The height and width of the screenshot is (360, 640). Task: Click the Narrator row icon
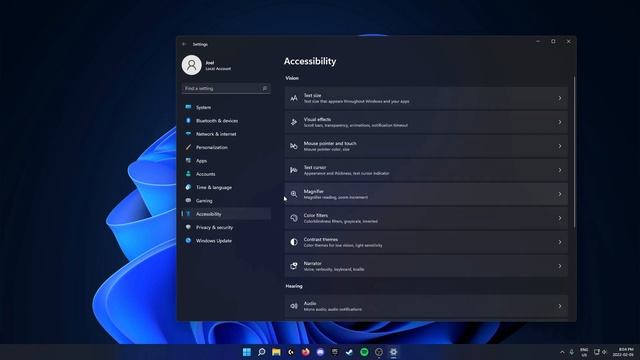coord(294,266)
